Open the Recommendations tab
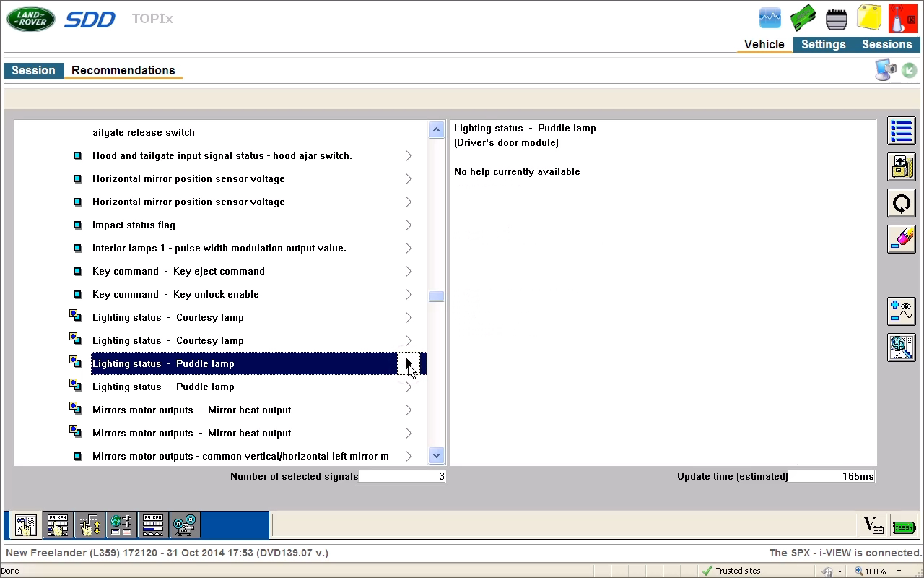 coord(123,70)
